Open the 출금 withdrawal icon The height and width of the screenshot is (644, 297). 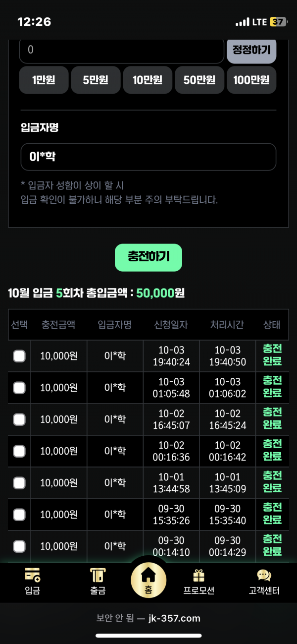pos(98,576)
